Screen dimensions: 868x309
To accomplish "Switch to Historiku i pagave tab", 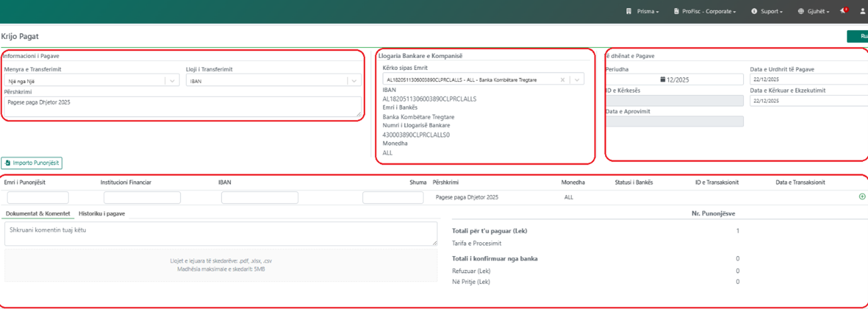I will [x=102, y=214].
